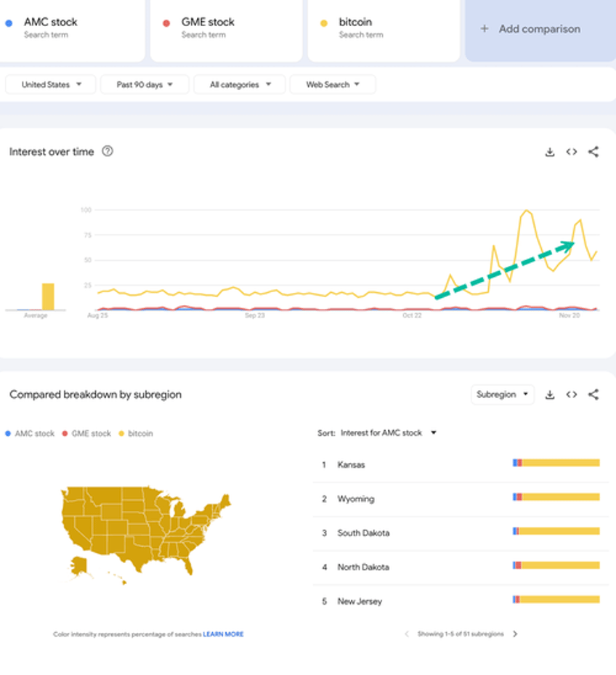Click the Aug 25 date label on chart
The image size is (616, 675).
point(97,315)
